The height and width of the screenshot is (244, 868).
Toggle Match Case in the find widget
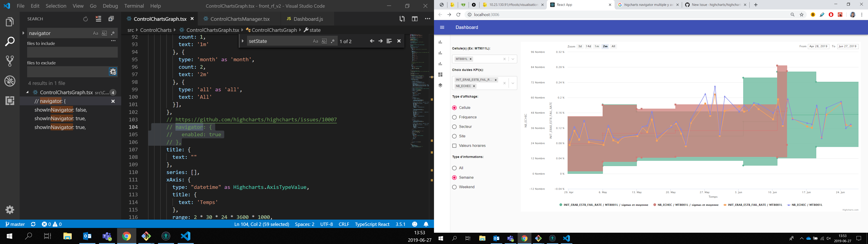click(315, 41)
